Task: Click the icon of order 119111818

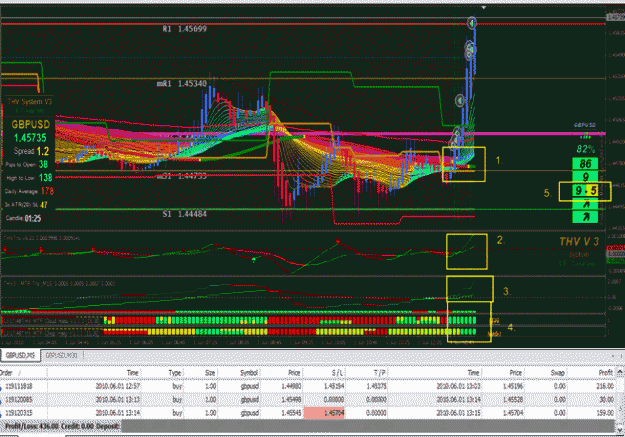Action: click(1, 386)
